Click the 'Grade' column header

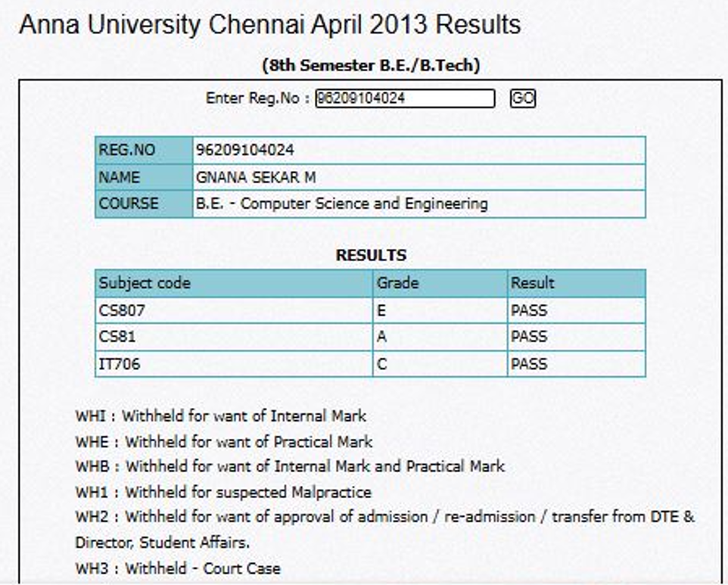[x=398, y=283]
